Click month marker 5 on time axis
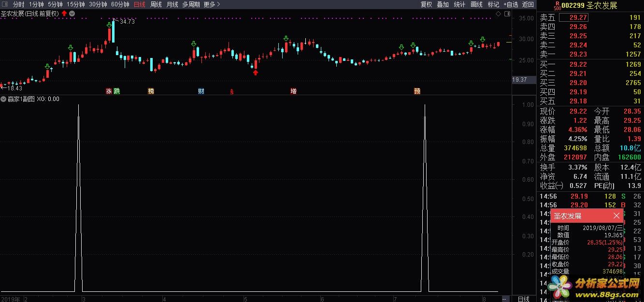This screenshot has width=644, height=302. point(245,299)
